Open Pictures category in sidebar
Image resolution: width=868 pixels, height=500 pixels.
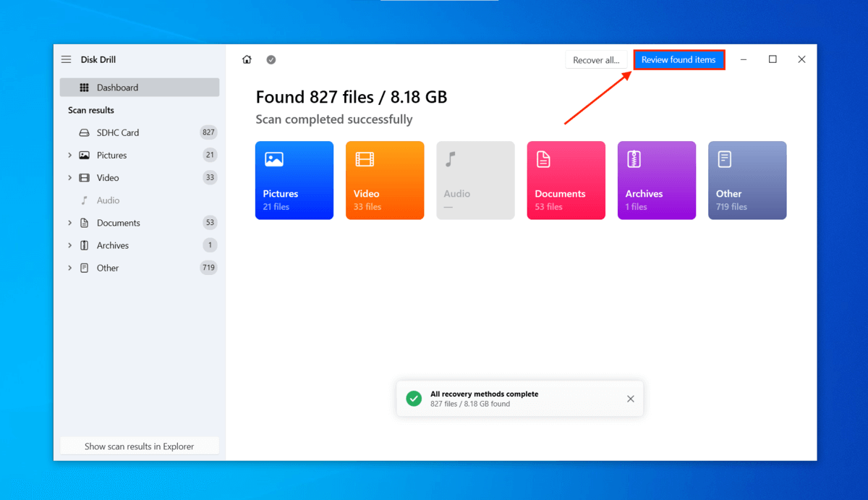(140, 155)
